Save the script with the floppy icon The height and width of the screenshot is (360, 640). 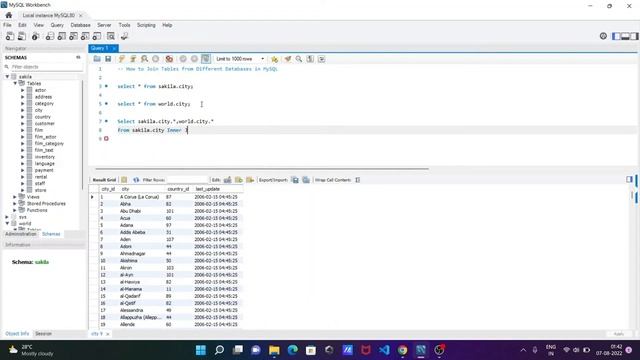pos(108,59)
